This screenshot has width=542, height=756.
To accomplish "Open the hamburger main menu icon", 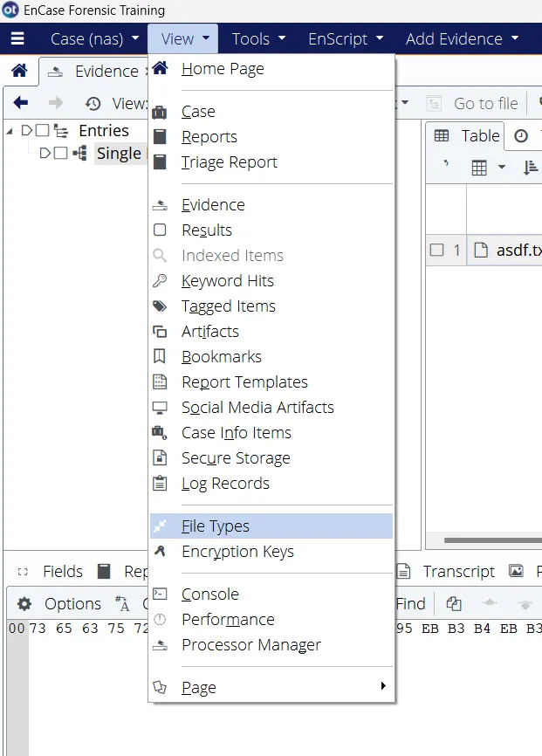I will pos(17,38).
